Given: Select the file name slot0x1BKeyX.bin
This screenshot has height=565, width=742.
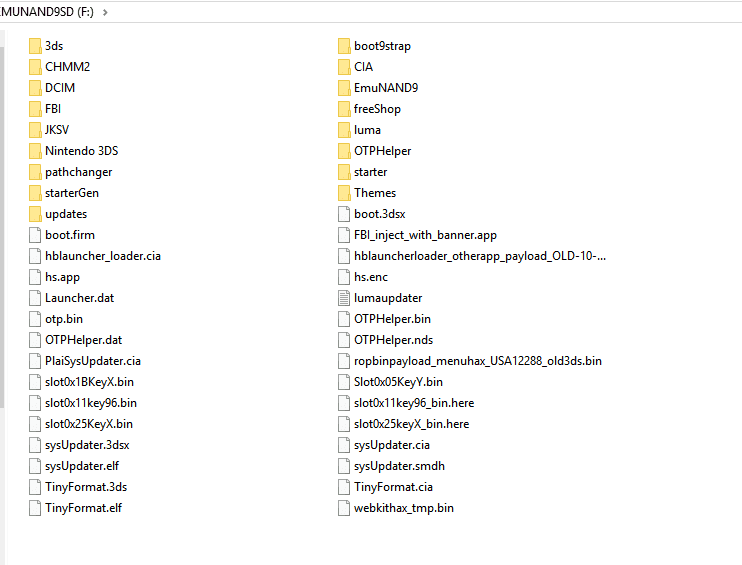Looking at the screenshot, I should coord(89,382).
